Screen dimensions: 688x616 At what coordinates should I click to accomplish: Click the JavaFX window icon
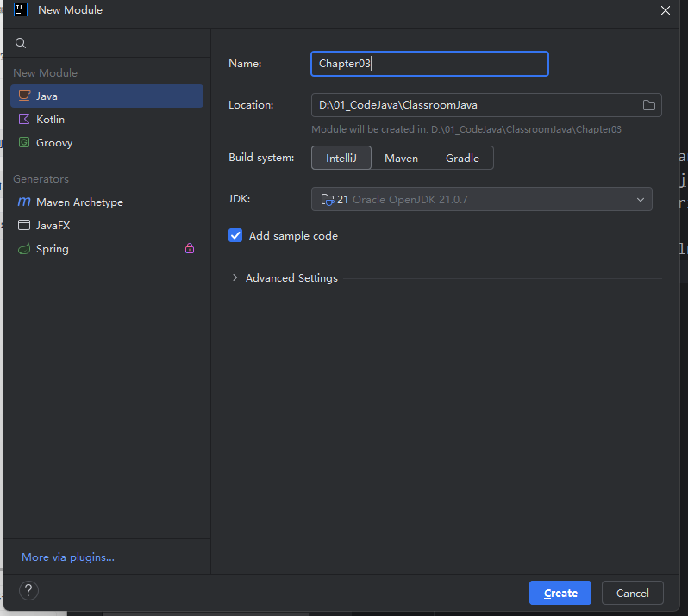(x=24, y=225)
